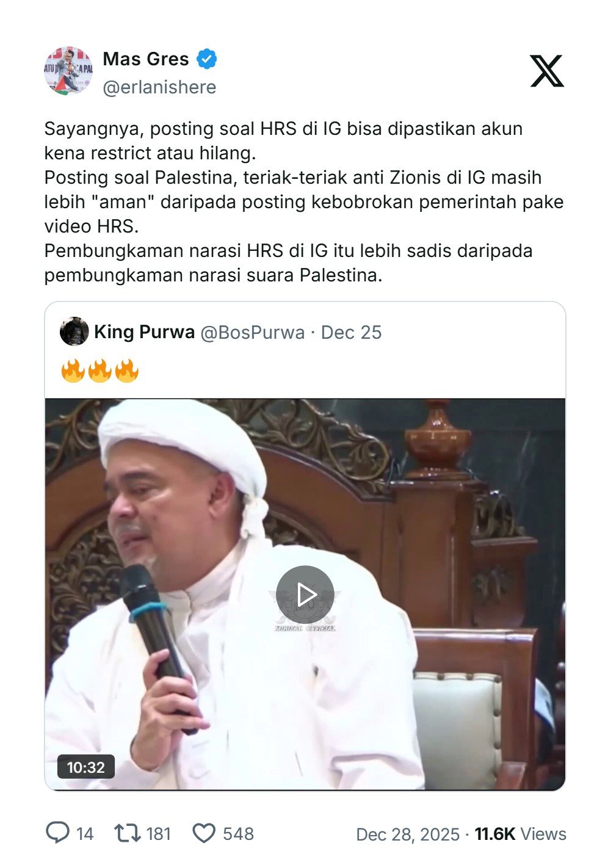608x868 pixels.
Task: Play the embedded video
Action: point(305,595)
